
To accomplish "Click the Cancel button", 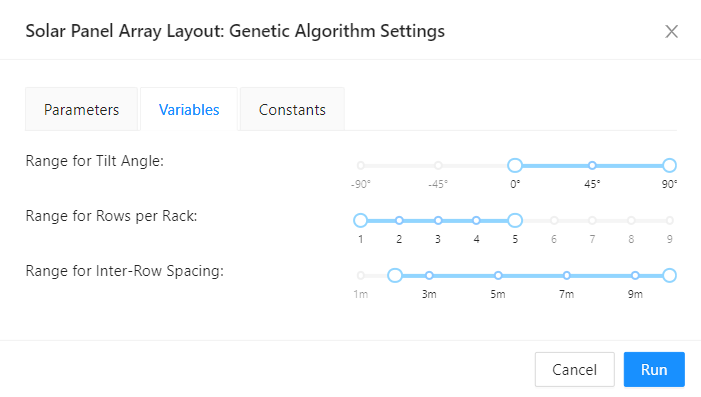I will [574, 369].
